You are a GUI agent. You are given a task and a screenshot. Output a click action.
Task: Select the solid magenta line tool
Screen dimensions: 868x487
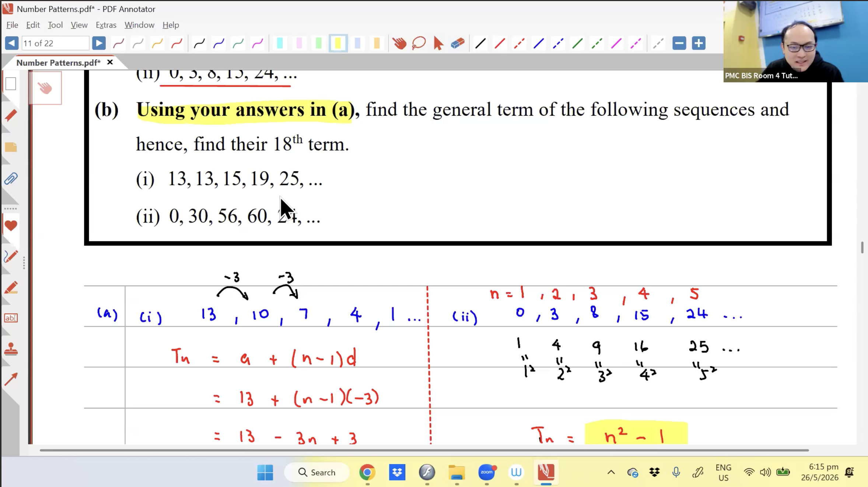click(x=616, y=43)
